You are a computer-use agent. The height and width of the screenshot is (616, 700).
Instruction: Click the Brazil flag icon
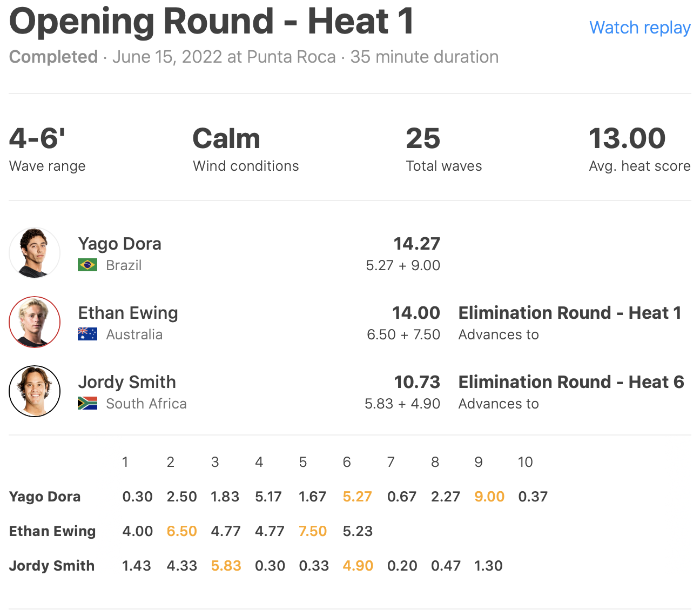click(x=87, y=265)
